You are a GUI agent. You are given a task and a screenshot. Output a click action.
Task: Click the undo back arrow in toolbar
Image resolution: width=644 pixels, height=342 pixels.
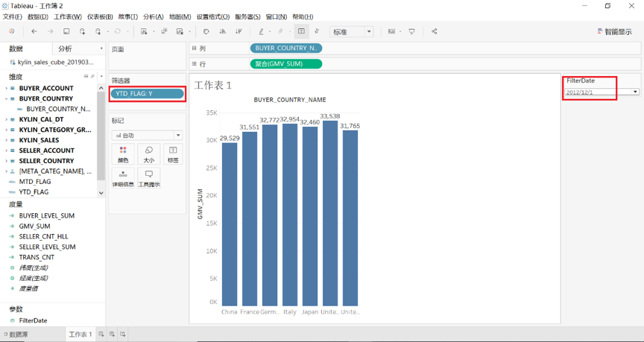34,32
